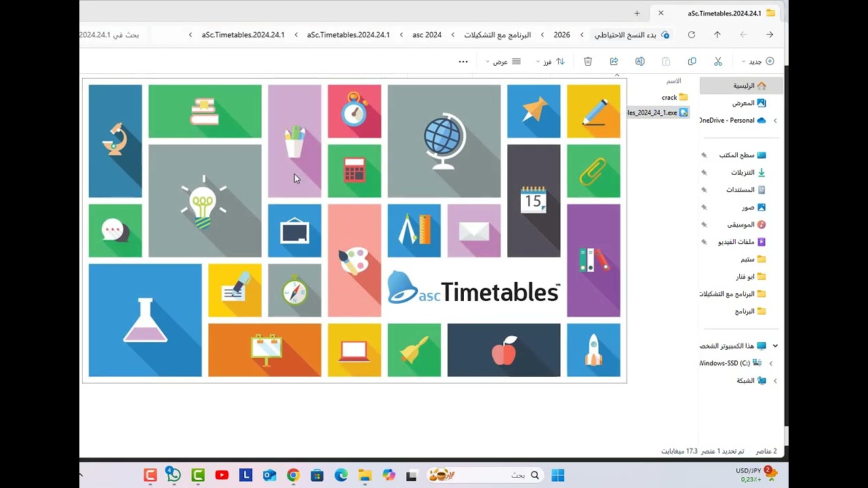Click the Delete trash icon in the toolbar
The image size is (868, 488).
tap(588, 61)
